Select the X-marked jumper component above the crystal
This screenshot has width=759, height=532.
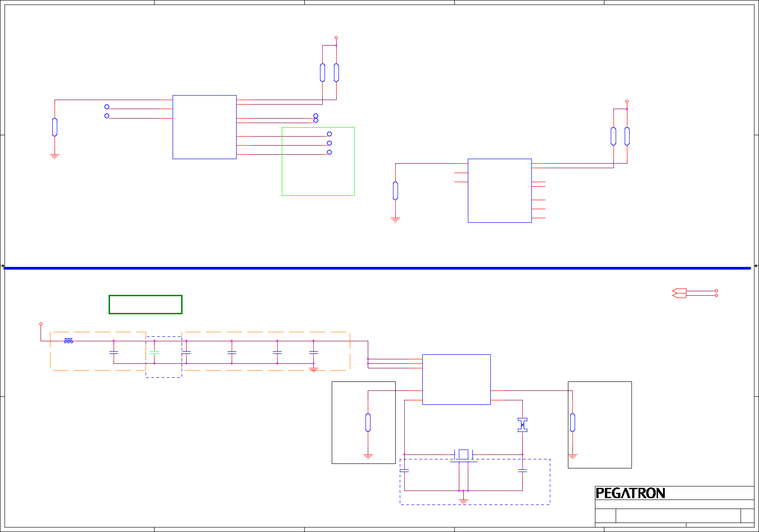click(x=522, y=425)
